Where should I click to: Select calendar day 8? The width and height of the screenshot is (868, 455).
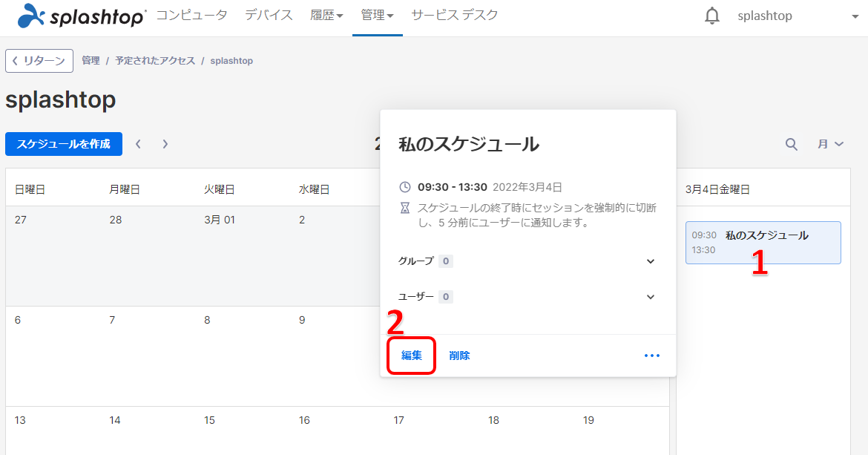tap(207, 320)
